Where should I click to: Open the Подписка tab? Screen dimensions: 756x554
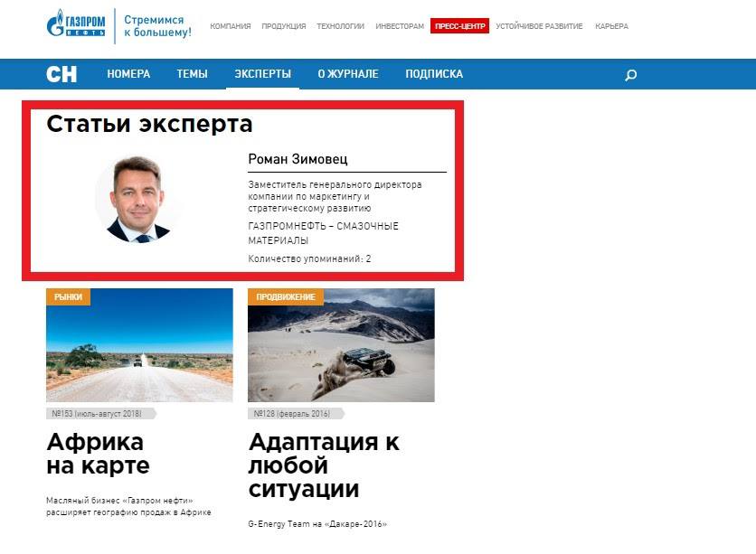click(434, 74)
